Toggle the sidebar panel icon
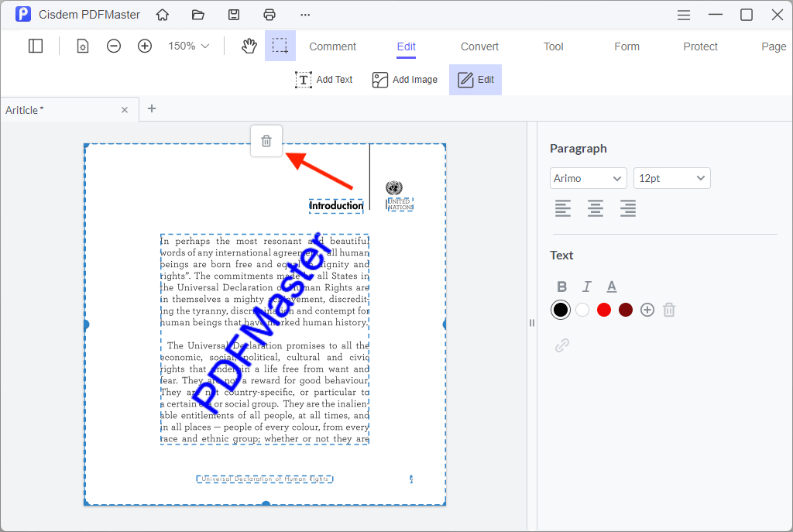Screen dimensions: 793x532 [36, 46]
